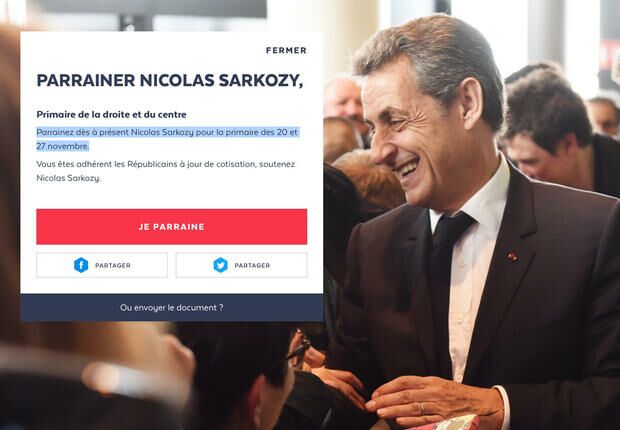Click the Facebook hexagon share icon
The height and width of the screenshot is (430, 620).
(x=81, y=265)
